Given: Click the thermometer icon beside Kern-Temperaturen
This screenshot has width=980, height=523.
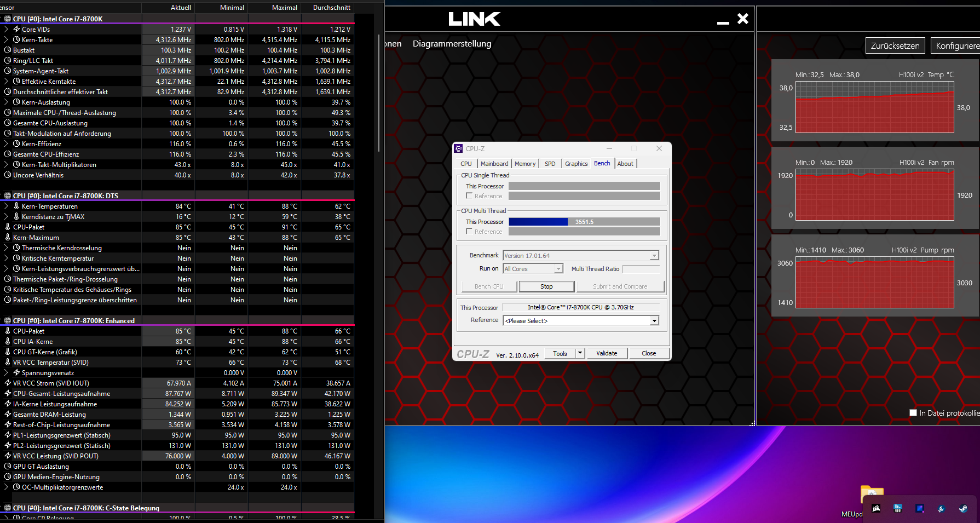Looking at the screenshot, I should point(16,206).
